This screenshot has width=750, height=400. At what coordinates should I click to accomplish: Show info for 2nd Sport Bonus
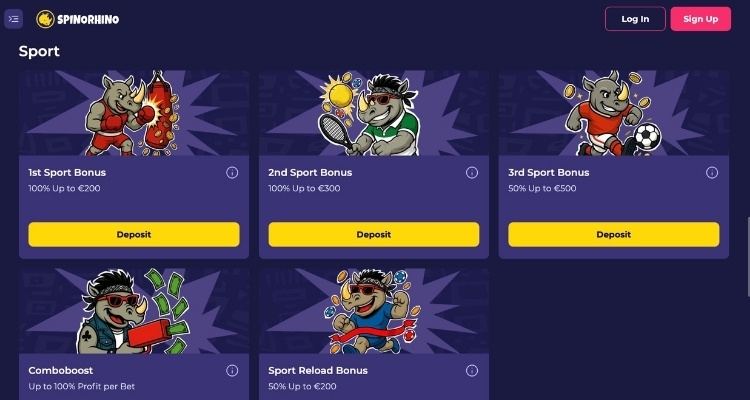pyautogui.click(x=472, y=173)
